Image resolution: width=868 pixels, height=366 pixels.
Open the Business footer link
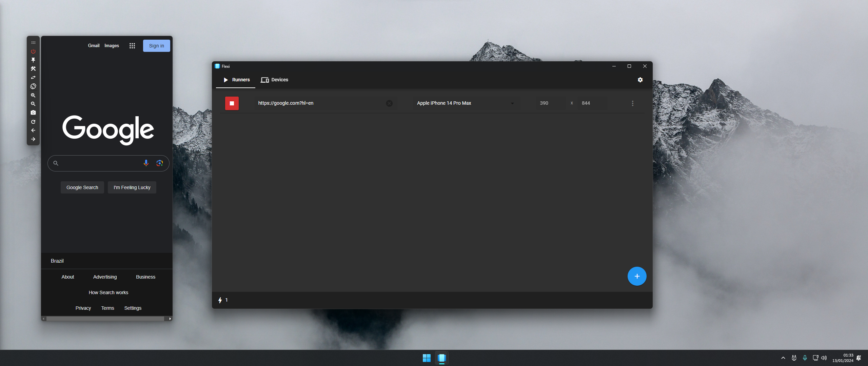point(146,277)
